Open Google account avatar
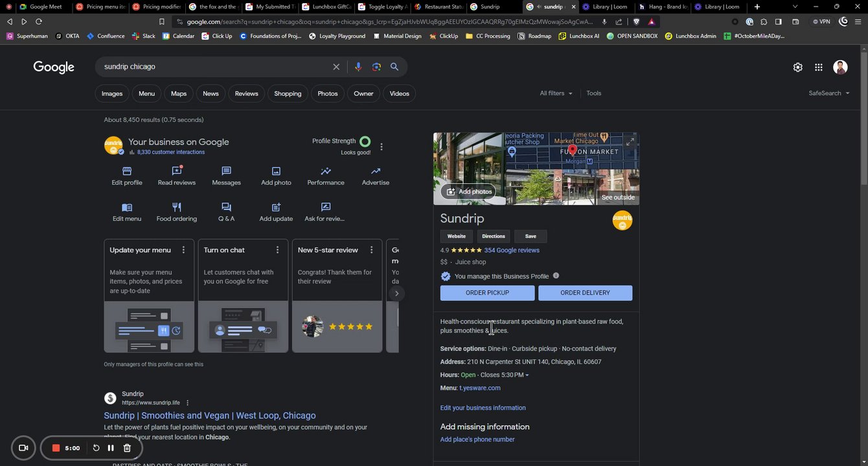Viewport: 868px width, 466px height. click(841, 67)
